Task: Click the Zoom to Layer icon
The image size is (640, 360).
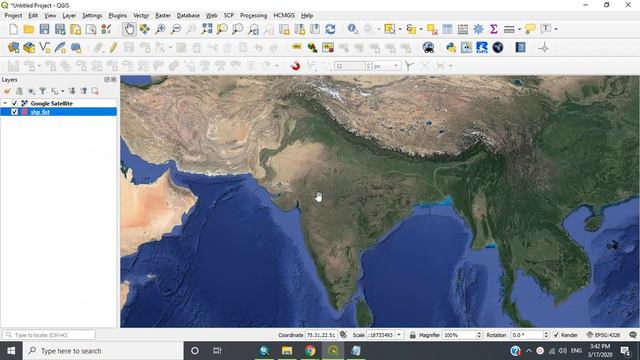Action: click(238, 29)
